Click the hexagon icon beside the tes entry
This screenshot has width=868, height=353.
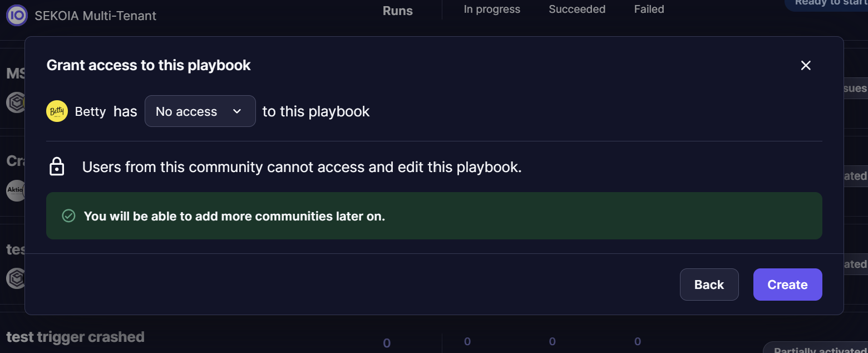tap(14, 278)
